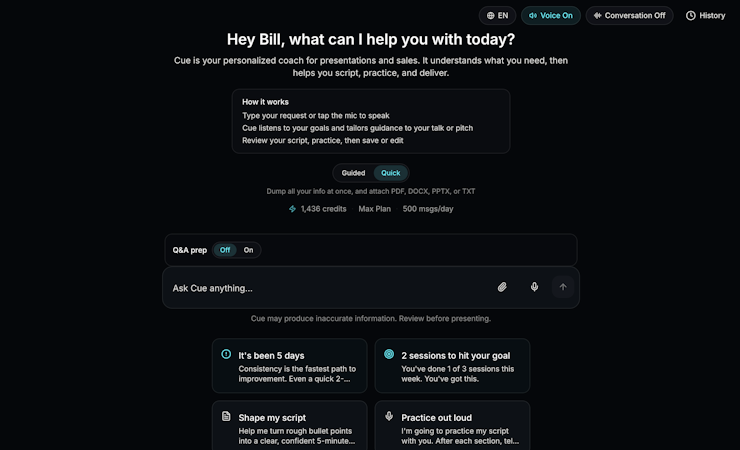Click the paperclip attach file icon

point(502,287)
